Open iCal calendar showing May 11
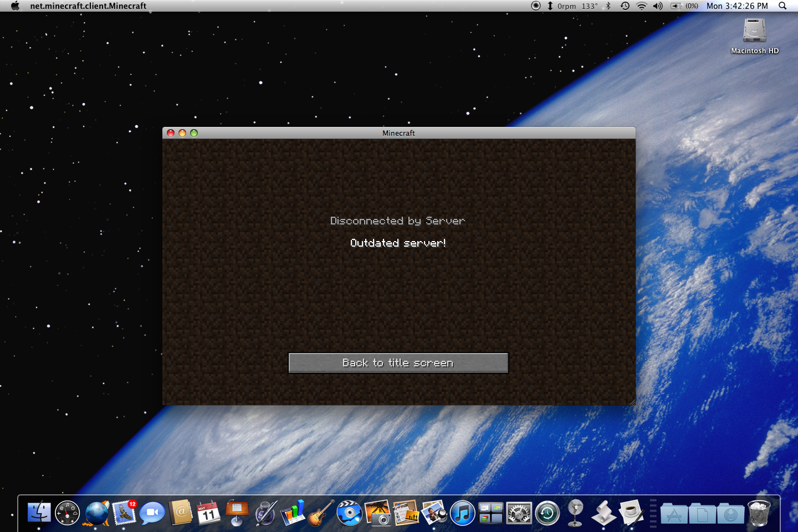Viewport: 798px width, 532px height. (209, 513)
